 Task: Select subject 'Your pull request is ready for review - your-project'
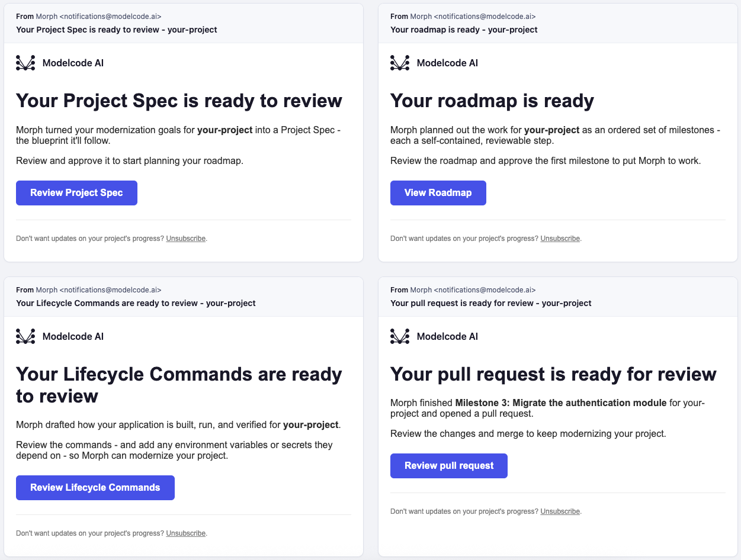coord(491,303)
